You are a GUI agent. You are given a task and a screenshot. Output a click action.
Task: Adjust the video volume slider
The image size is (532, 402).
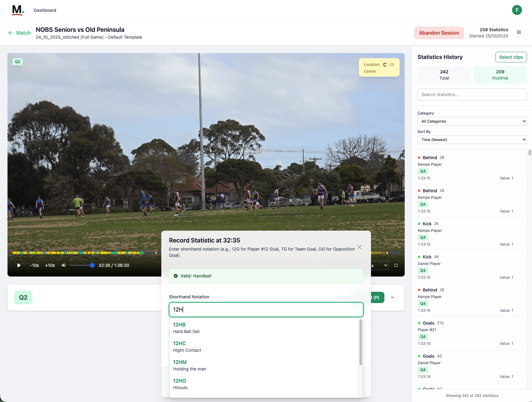coord(82,265)
